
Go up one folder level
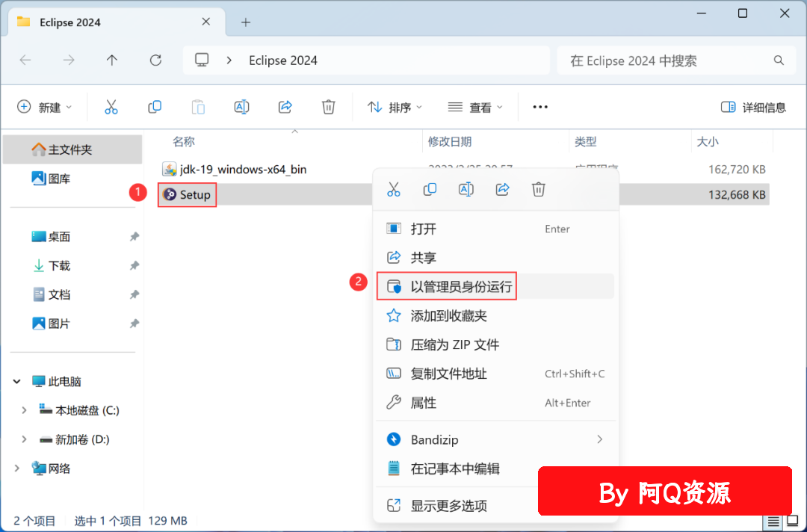111,61
